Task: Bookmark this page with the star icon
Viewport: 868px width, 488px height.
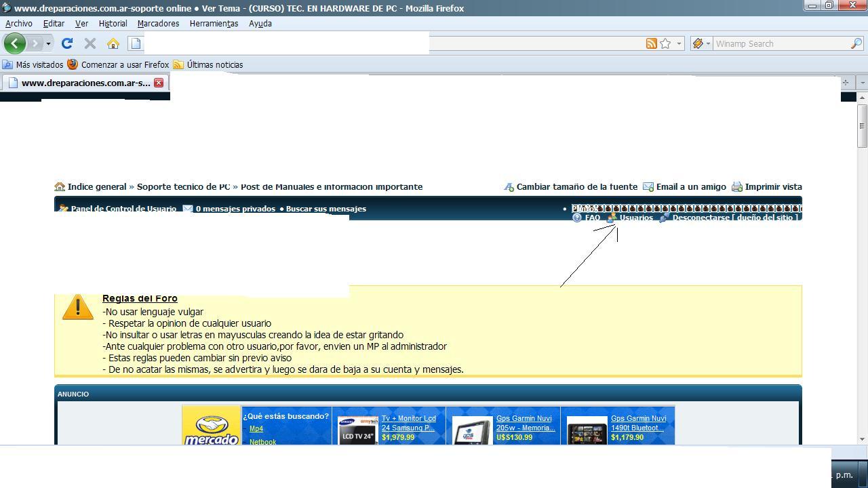Action: click(665, 43)
